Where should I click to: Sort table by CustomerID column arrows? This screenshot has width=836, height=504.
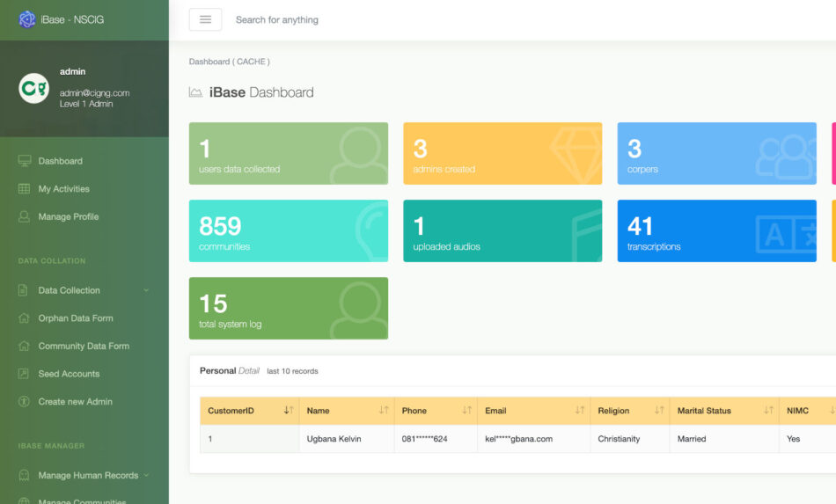pos(289,411)
